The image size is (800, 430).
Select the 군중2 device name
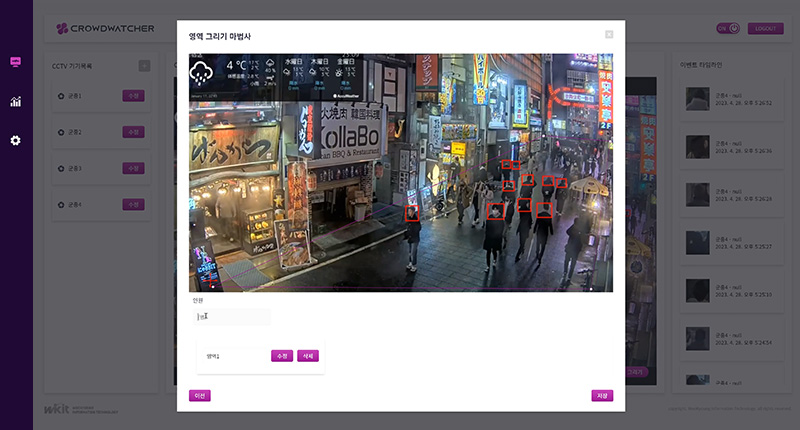point(75,132)
